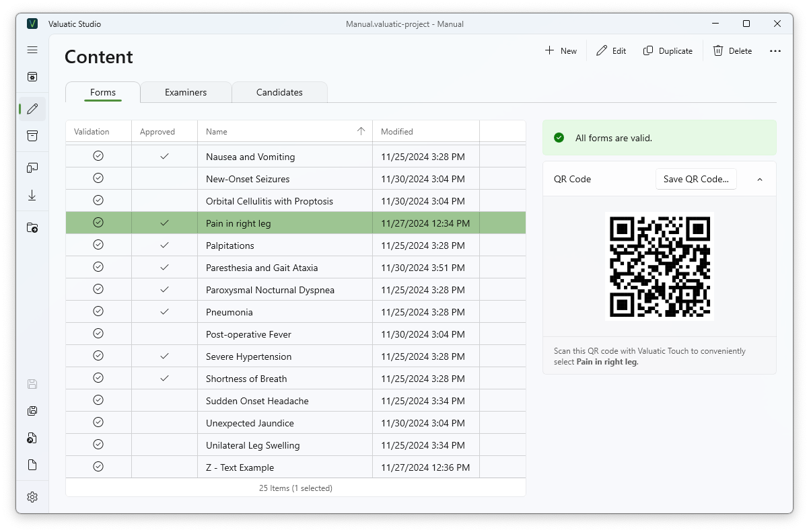Click validation icon in Z - Text Example row
Viewport: 809px width, 532px height.
coord(98,467)
